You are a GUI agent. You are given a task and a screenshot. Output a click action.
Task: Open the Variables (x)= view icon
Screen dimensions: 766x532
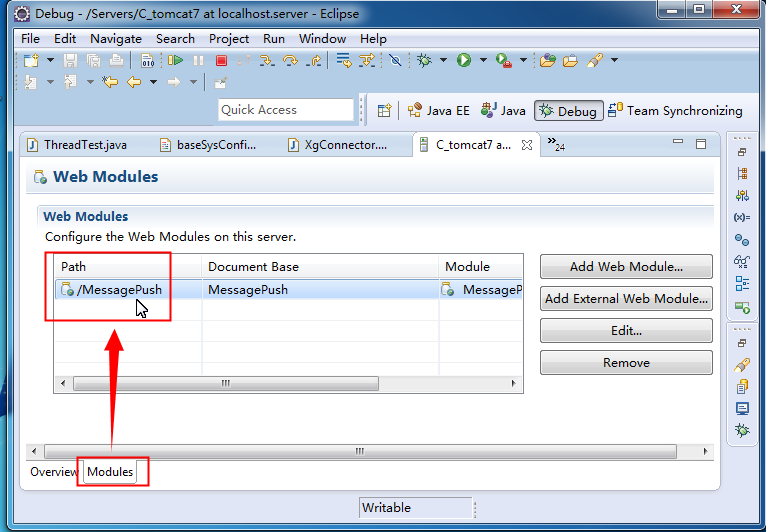[742, 217]
